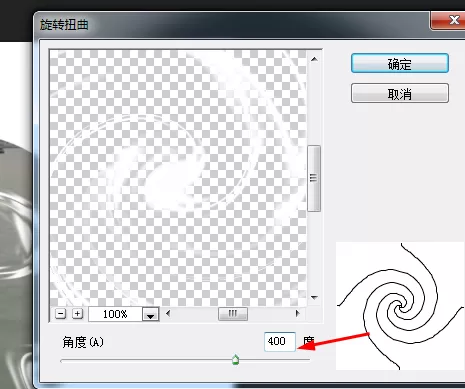The height and width of the screenshot is (389, 465).
Task: Click the 100% zoom value text
Action: point(115,314)
